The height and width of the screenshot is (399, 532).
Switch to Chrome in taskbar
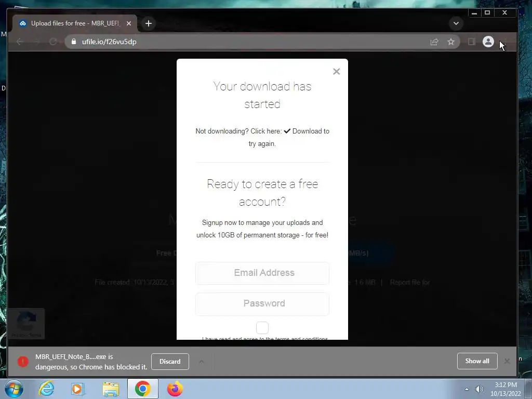(x=143, y=389)
